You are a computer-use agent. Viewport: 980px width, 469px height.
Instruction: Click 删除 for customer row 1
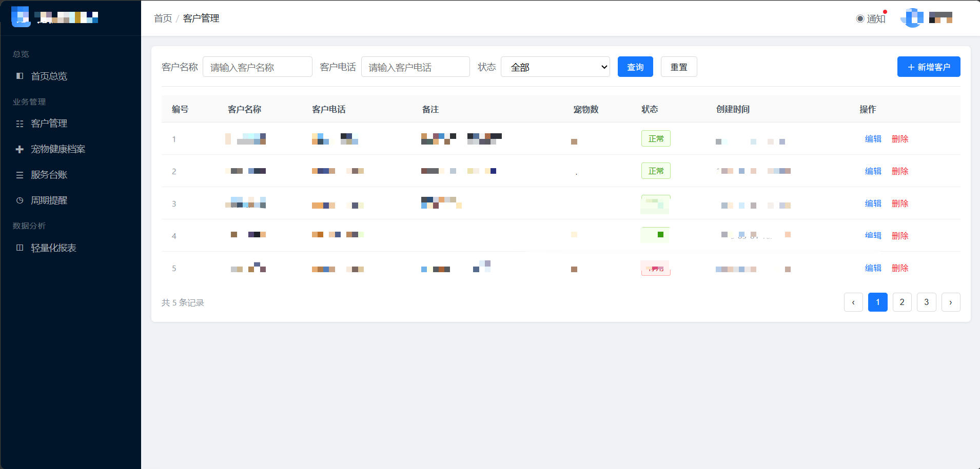coord(900,139)
